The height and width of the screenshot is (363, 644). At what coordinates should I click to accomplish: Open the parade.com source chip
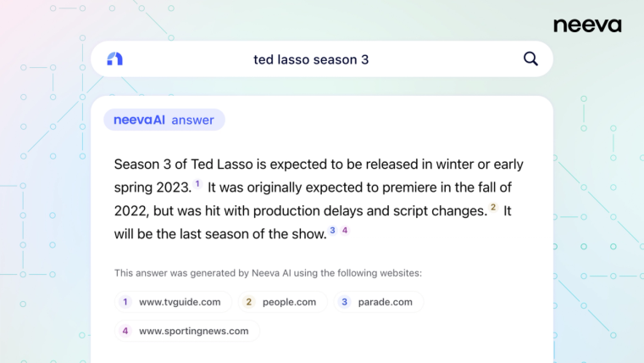378,302
